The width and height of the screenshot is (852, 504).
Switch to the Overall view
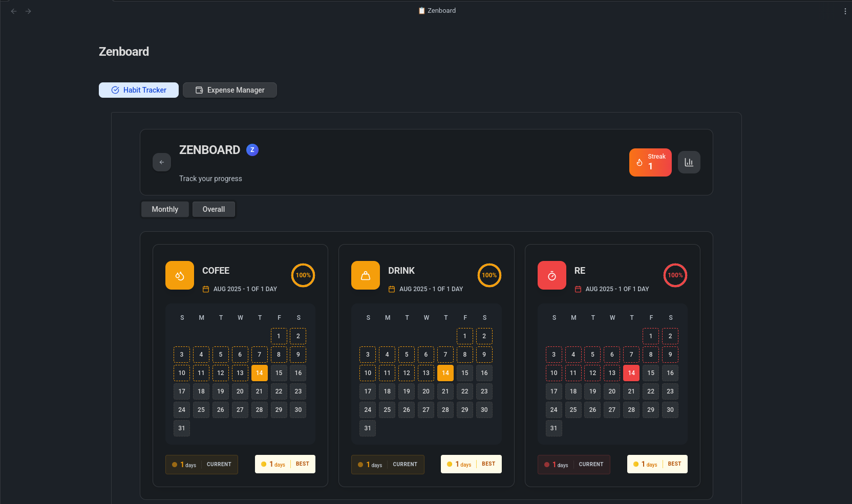click(214, 209)
